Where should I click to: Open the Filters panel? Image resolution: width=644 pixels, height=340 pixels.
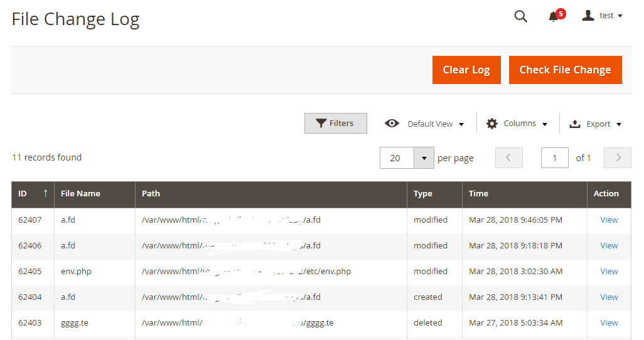coord(335,124)
